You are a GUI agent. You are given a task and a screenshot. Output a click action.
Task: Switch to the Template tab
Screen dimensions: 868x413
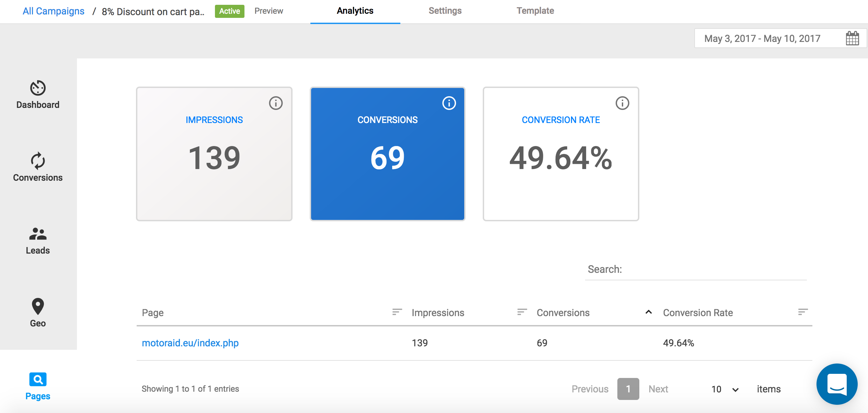tap(535, 11)
